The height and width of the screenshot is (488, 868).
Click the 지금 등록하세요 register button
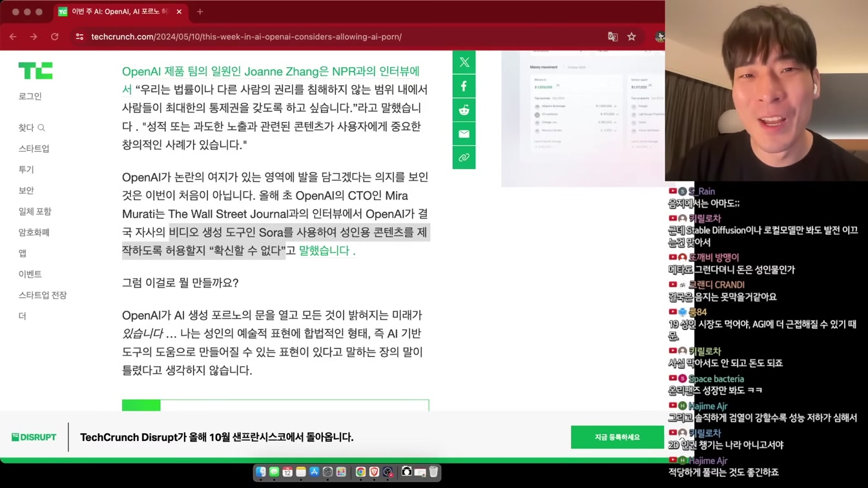coord(617,437)
